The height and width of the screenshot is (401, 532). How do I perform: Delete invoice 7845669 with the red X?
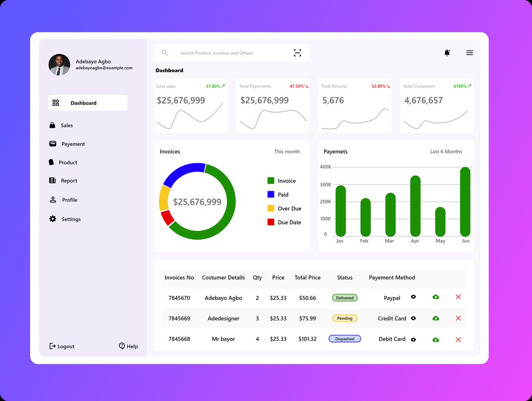[x=458, y=318]
